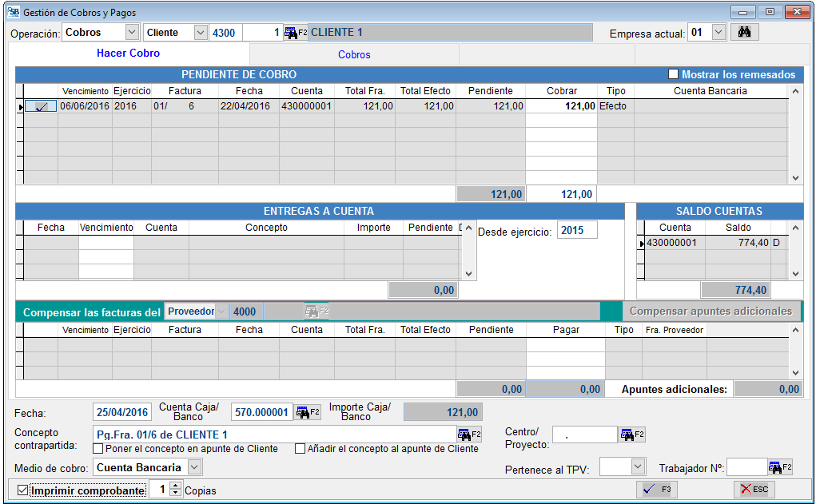Switch to the Cobros tab

pos(354,54)
